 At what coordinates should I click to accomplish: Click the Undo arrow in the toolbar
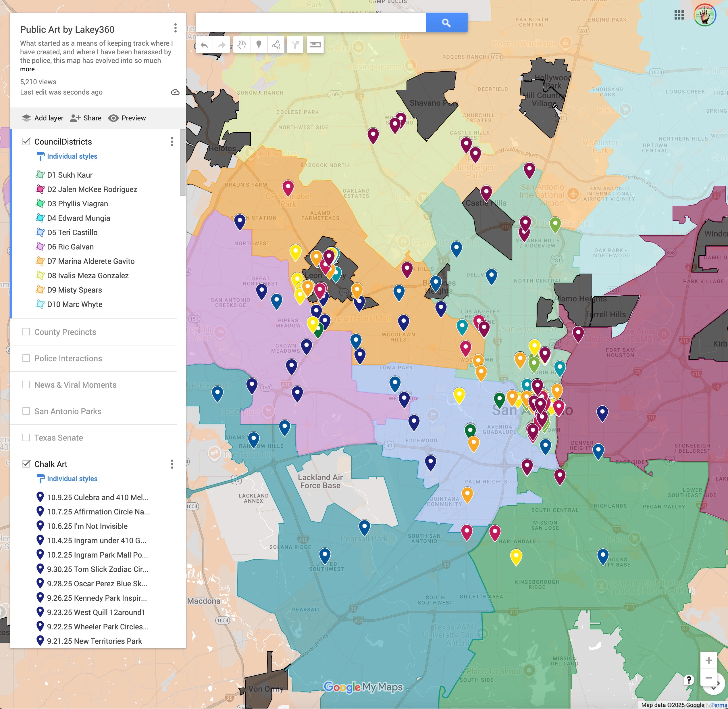coord(204,45)
